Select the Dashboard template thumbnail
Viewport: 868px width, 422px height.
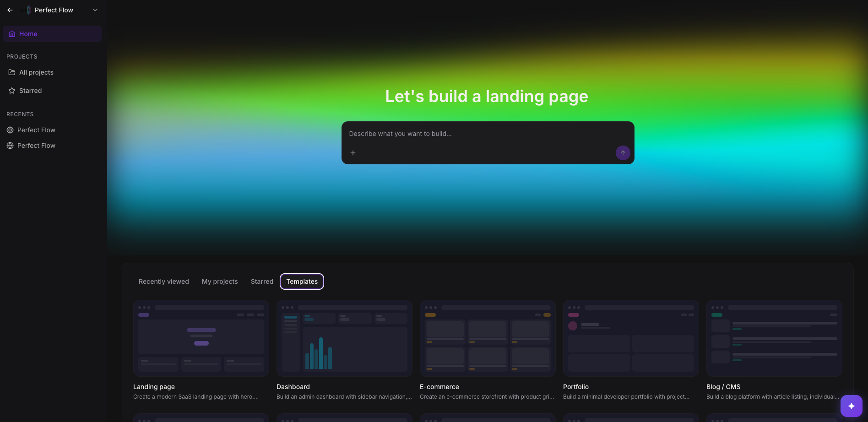pyautogui.click(x=344, y=338)
